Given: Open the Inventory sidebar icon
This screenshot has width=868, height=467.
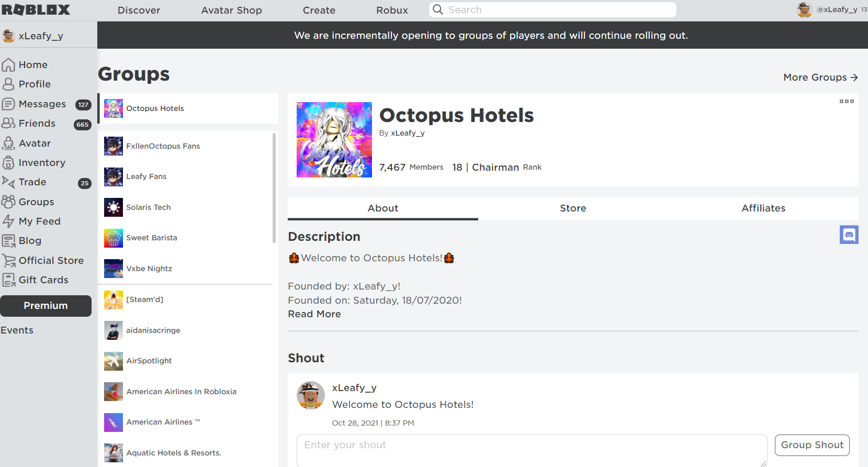Looking at the screenshot, I should pyautogui.click(x=8, y=162).
